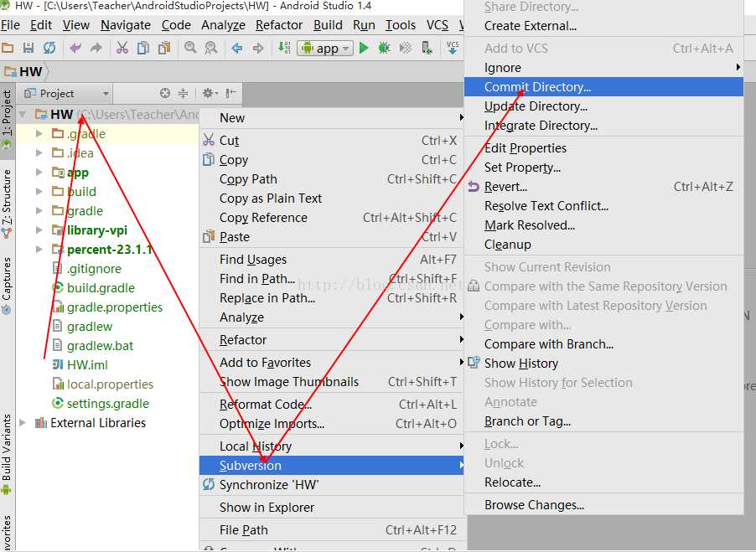
Task: Expand the .idea folder
Action: [39, 152]
